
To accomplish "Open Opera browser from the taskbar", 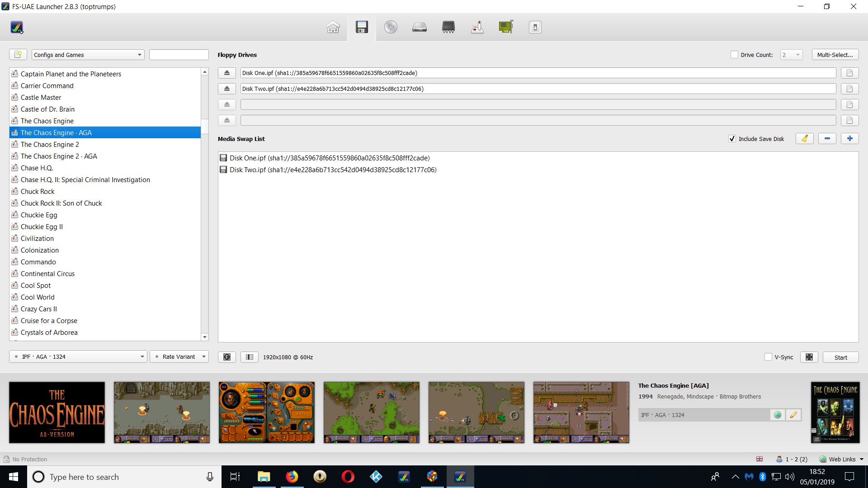I will click(348, 477).
